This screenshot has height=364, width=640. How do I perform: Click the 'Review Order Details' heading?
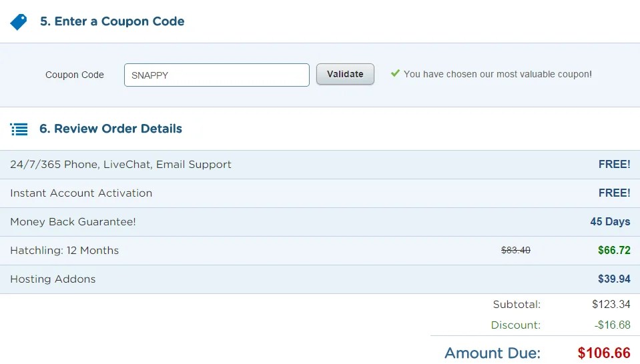coord(111,129)
